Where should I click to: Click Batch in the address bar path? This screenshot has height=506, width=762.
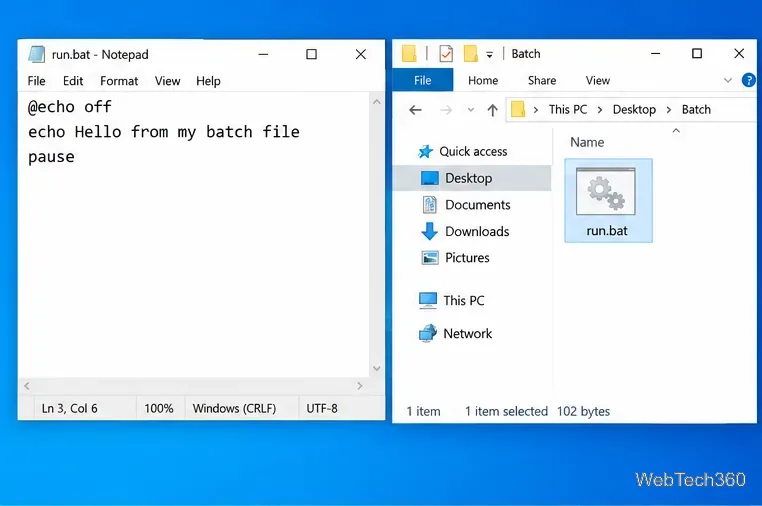696,109
